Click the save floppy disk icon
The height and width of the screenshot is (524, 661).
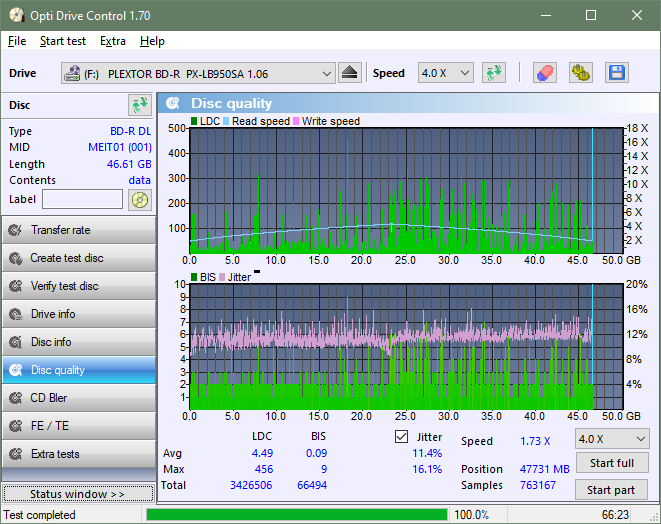[616, 73]
